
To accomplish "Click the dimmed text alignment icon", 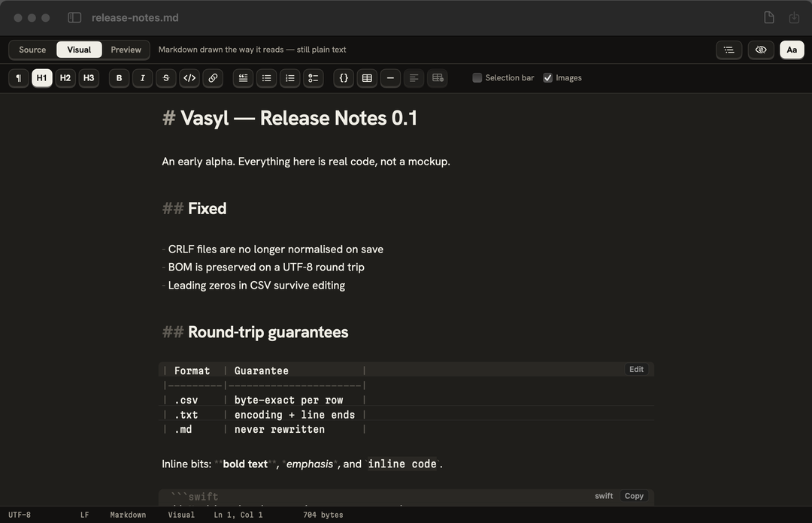I will [414, 77].
